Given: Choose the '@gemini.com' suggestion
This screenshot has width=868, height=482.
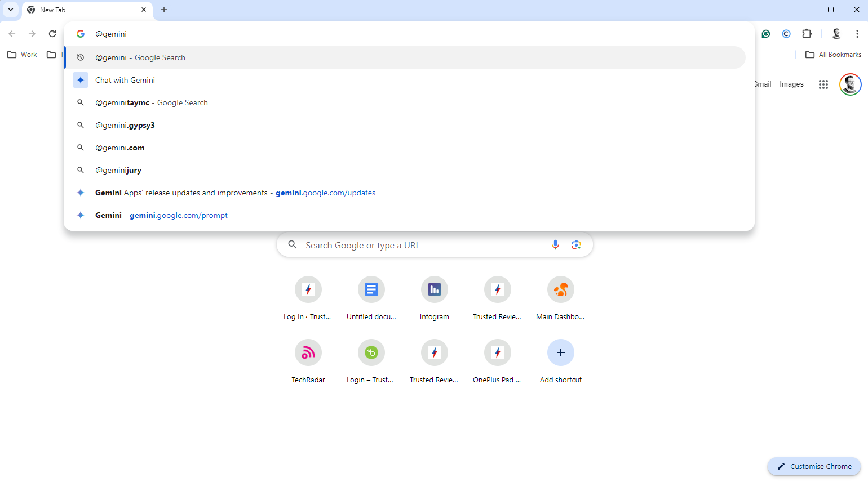Looking at the screenshot, I should [x=405, y=148].
